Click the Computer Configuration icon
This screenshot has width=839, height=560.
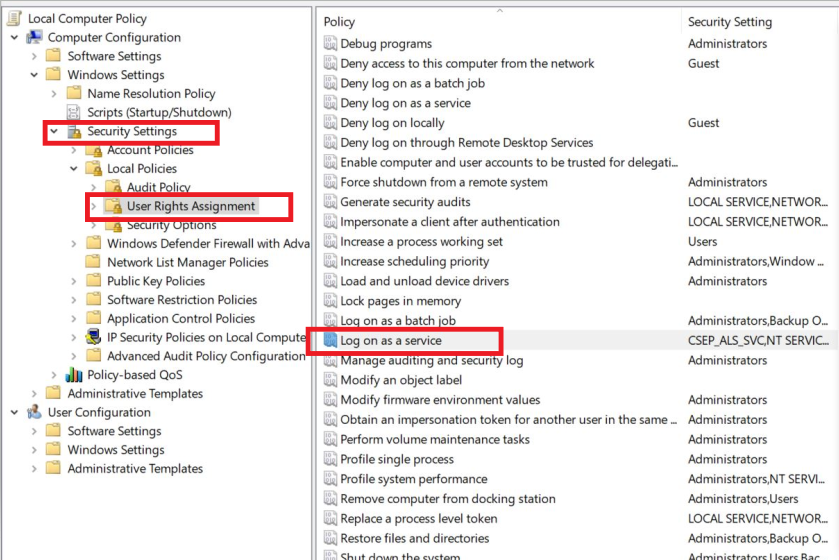click(x=35, y=37)
